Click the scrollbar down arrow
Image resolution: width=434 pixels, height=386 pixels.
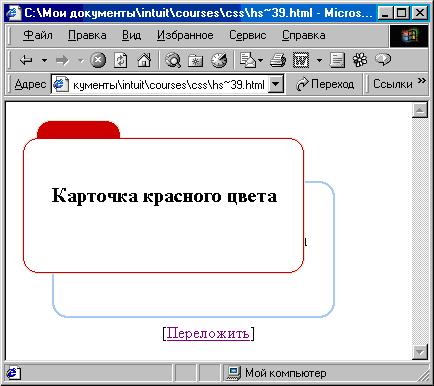(x=420, y=352)
